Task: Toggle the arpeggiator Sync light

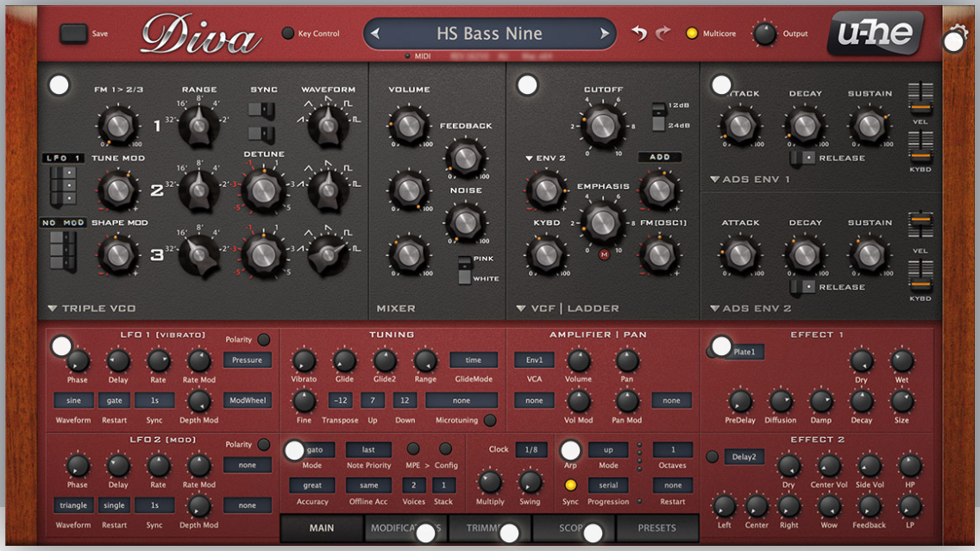Action: [570, 485]
